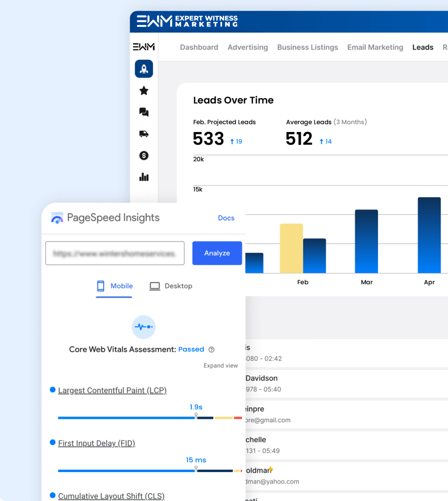Click the Core Web Vitals help icon

(x=211, y=349)
